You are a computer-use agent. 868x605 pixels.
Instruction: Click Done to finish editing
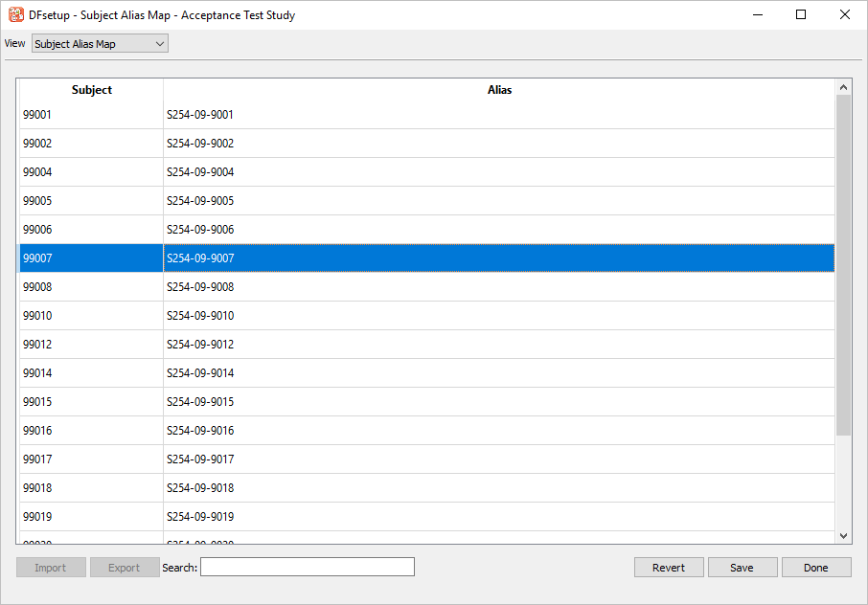pyautogui.click(x=815, y=568)
